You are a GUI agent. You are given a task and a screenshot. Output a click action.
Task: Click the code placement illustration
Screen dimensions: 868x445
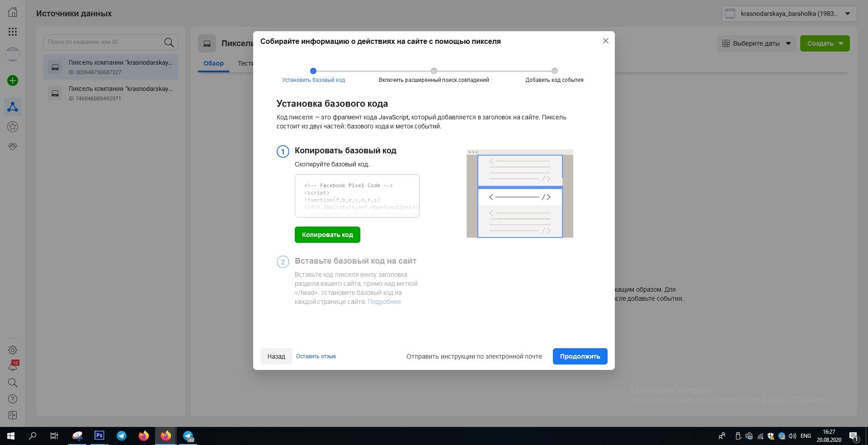(520, 194)
